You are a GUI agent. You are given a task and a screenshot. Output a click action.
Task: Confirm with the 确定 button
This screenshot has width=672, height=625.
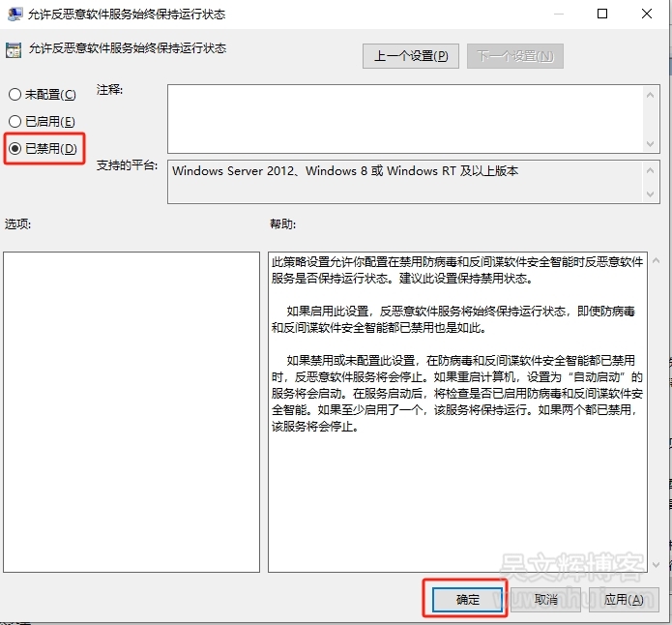[x=467, y=600]
